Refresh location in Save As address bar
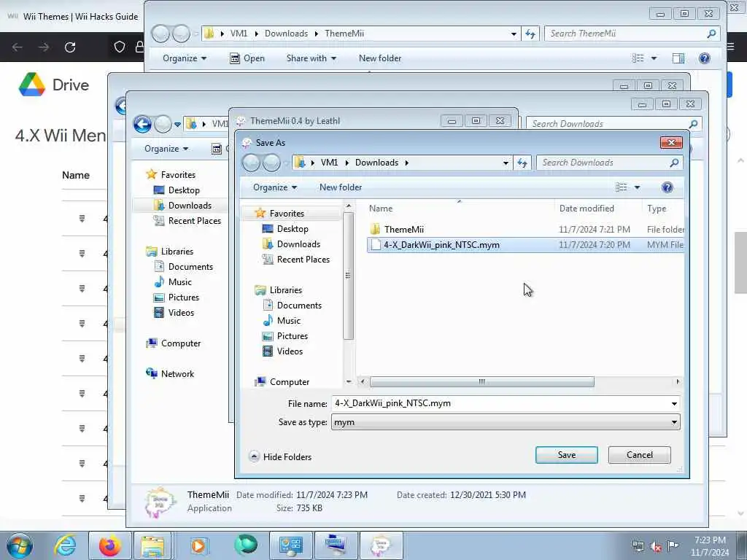 point(522,163)
